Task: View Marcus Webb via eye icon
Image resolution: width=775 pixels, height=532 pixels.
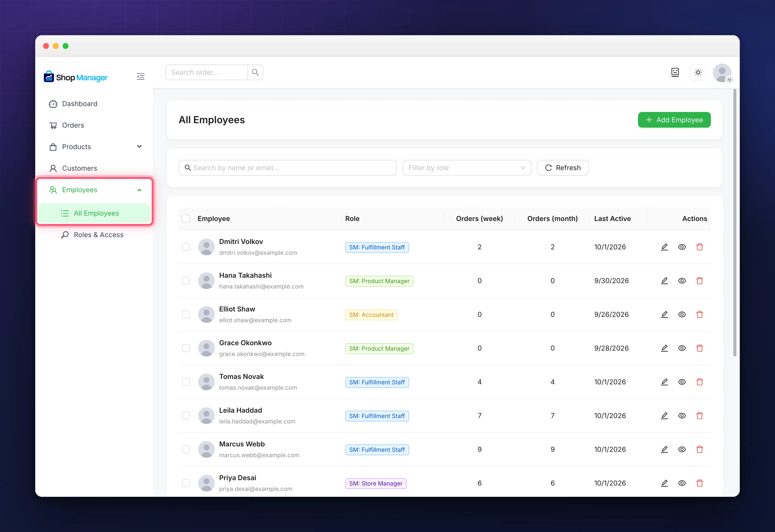Action: click(682, 449)
